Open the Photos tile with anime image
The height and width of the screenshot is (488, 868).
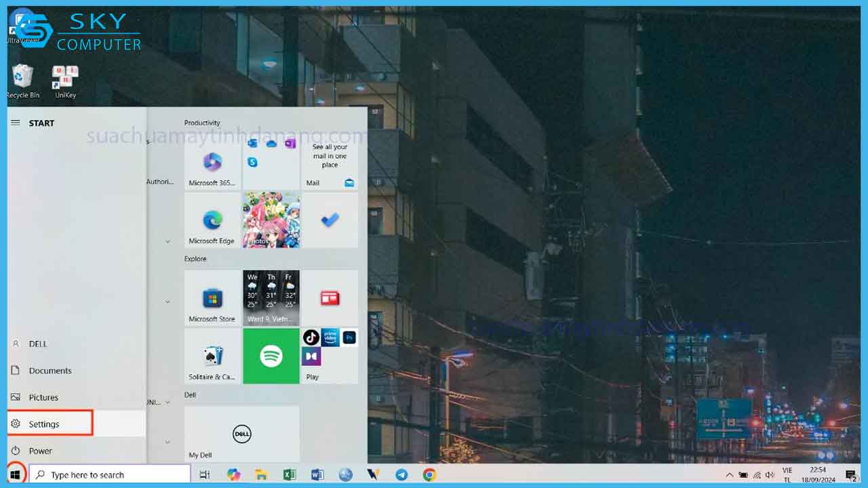[x=271, y=220]
